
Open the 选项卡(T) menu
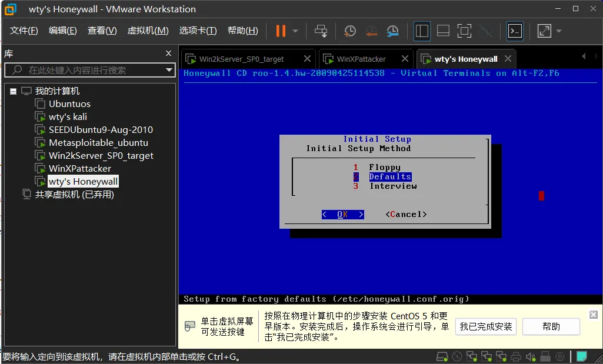198,31
